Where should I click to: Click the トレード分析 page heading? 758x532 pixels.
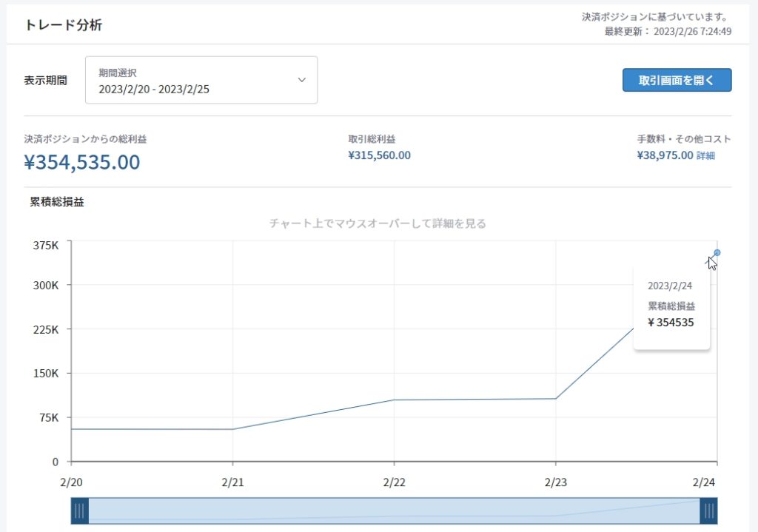pyautogui.click(x=64, y=25)
